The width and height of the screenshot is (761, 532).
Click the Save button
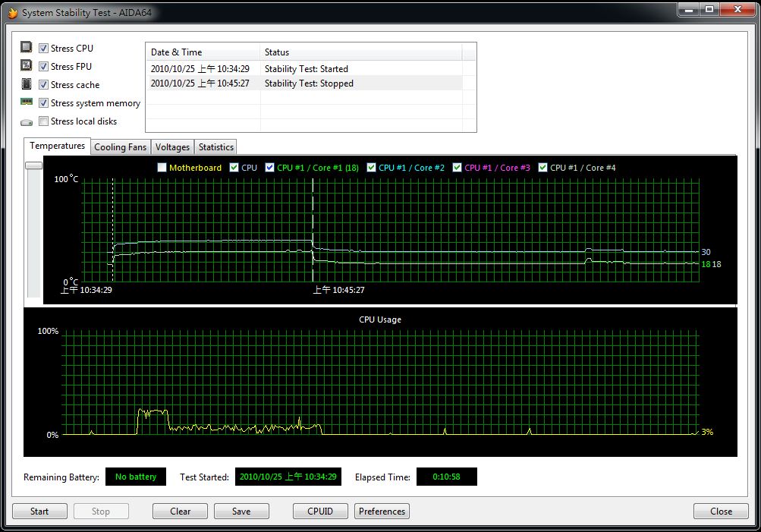[x=241, y=511]
